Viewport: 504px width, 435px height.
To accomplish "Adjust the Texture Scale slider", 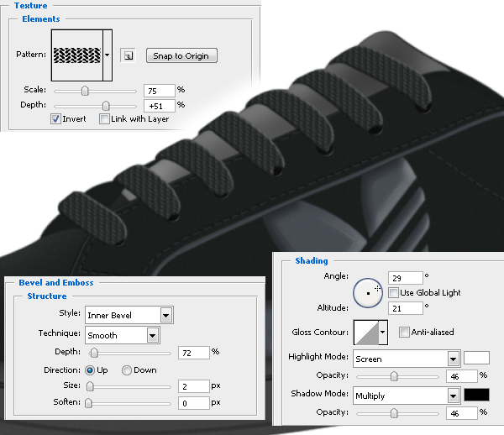I will coord(85,91).
